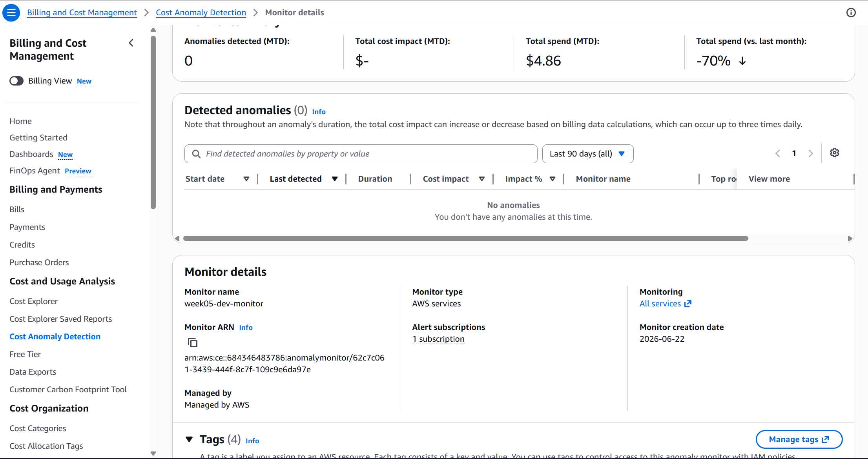Click the week05-dev-monitor name value
Viewport: 868px width, 459px height.
[x=224, y=304]
